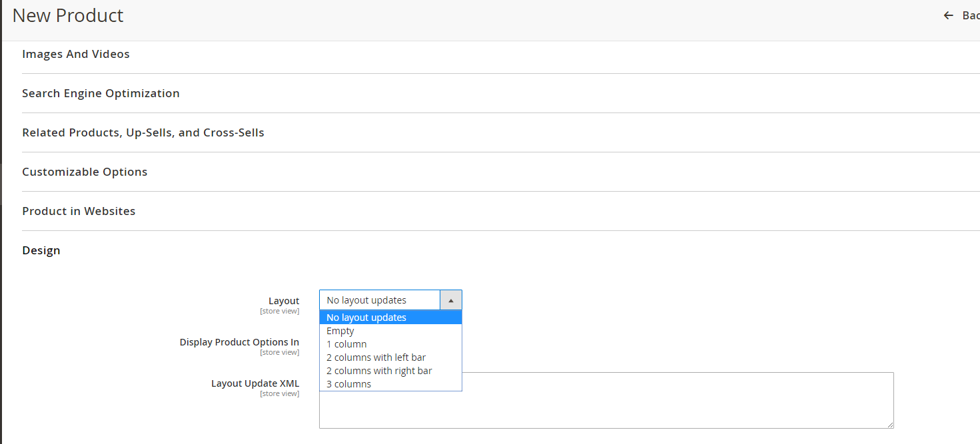Pick '2 columns with right bar' layout
The width and height of the screenshot is (980, 444).
[x=379, y=371]
